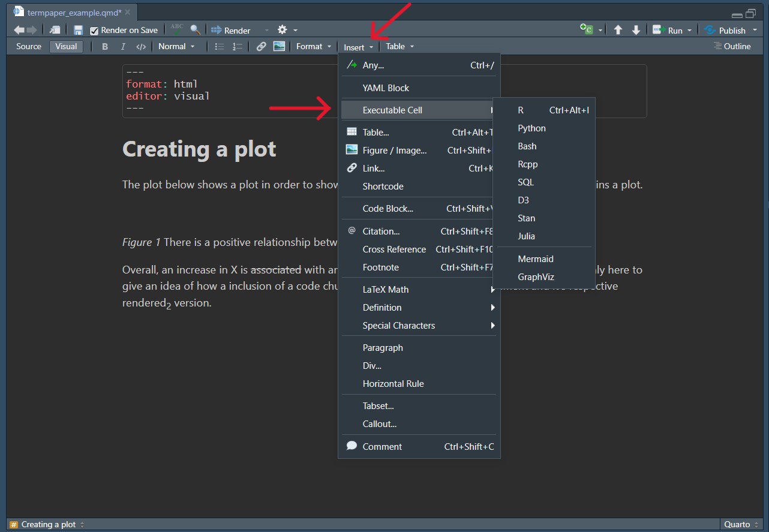Choose Callout... menu item
The width and height of the screenshot is (769, 532).
click(419, 424)
